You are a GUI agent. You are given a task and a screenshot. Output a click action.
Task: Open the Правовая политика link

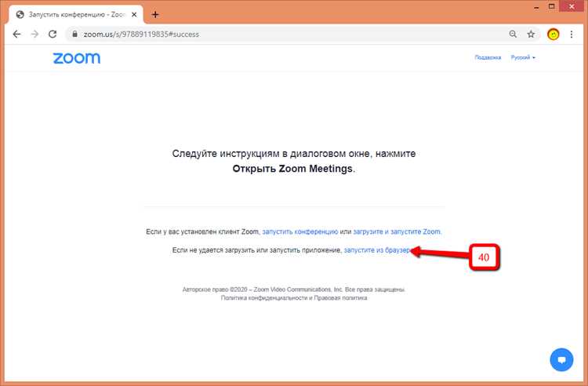tap(340, 298)
